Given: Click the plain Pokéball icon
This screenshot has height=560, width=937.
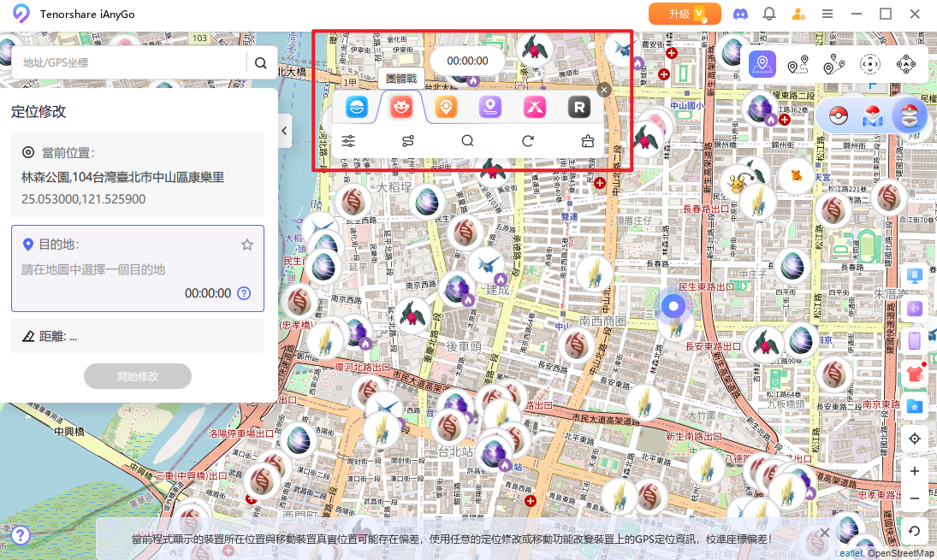Looking at the screenshot, I should 839,115.
